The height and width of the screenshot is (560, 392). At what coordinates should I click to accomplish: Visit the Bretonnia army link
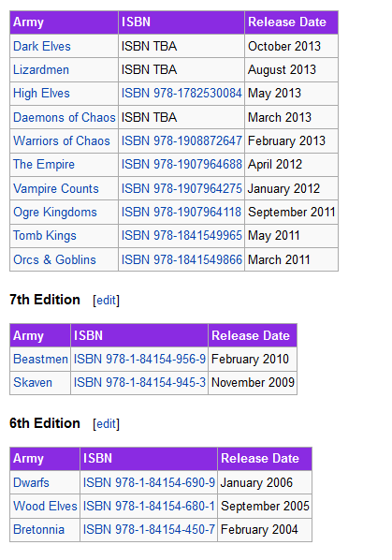click(38, 529)
